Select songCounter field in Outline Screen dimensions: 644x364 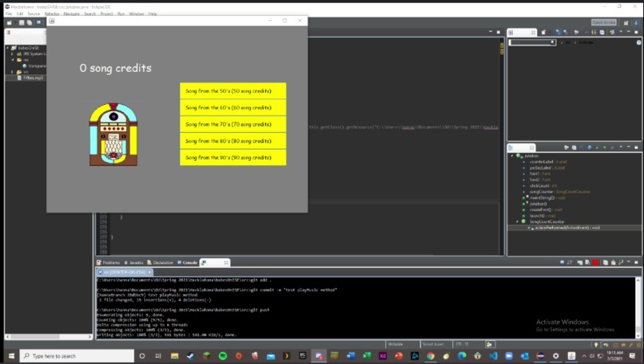[559, 192]
